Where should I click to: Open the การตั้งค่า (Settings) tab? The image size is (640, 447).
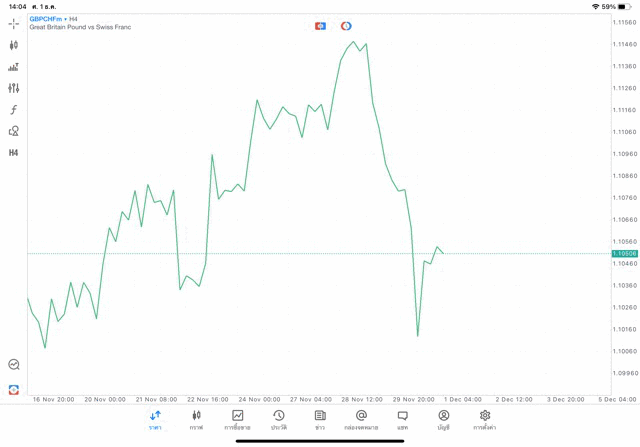485,420
